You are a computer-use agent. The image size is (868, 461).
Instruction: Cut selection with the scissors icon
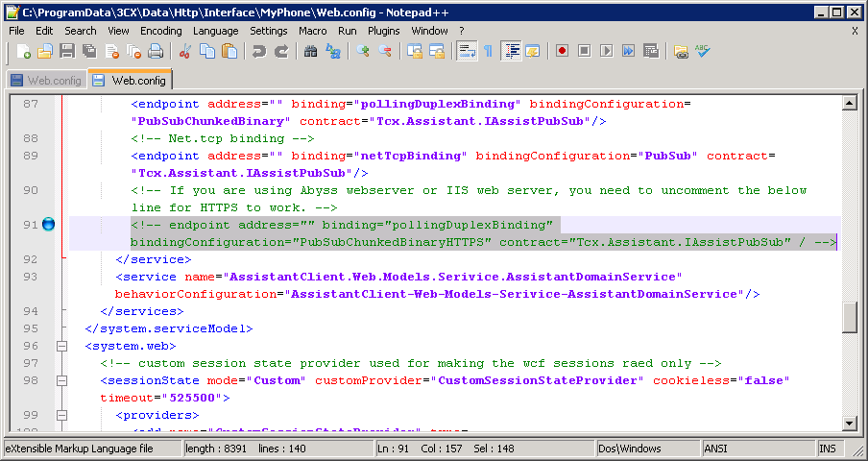click(185, 52)
